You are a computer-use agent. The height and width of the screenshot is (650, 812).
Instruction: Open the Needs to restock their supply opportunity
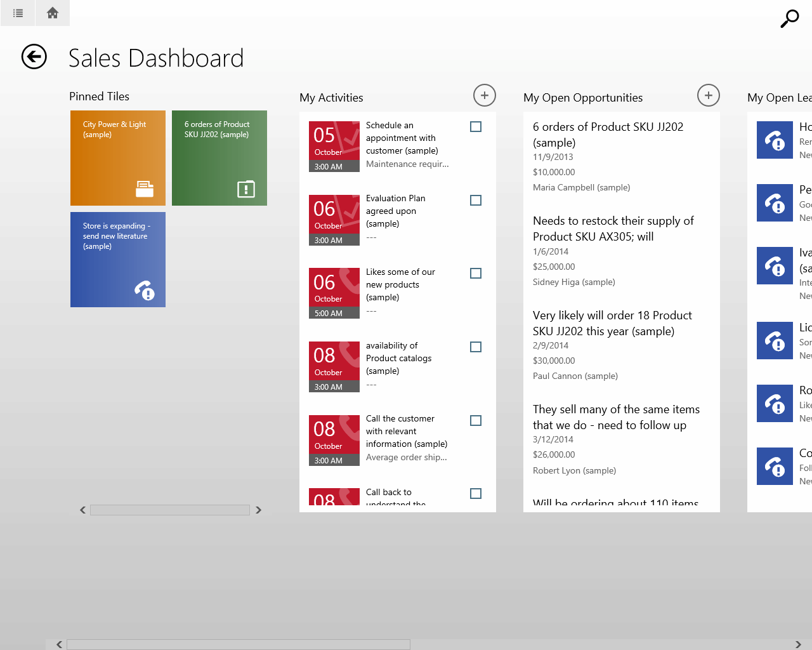(613, 228)
